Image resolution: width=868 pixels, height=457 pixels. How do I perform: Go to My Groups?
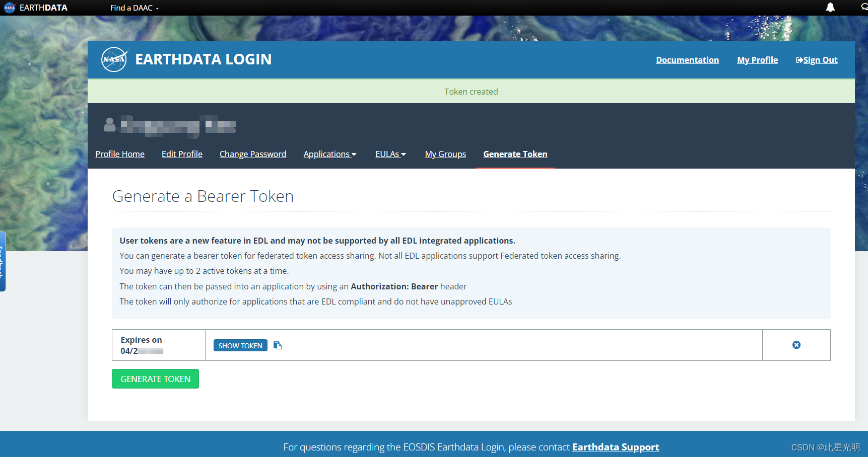[x=445, y=154]
